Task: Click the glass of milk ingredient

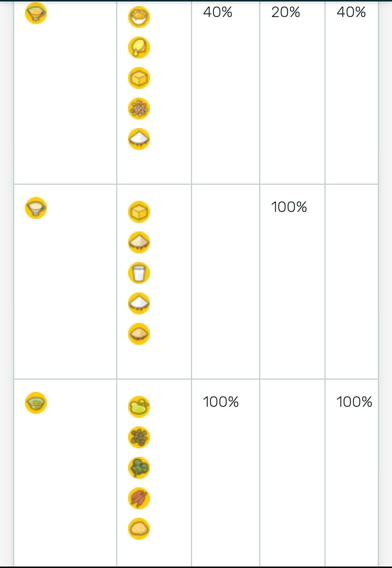Action: point(139,273)
